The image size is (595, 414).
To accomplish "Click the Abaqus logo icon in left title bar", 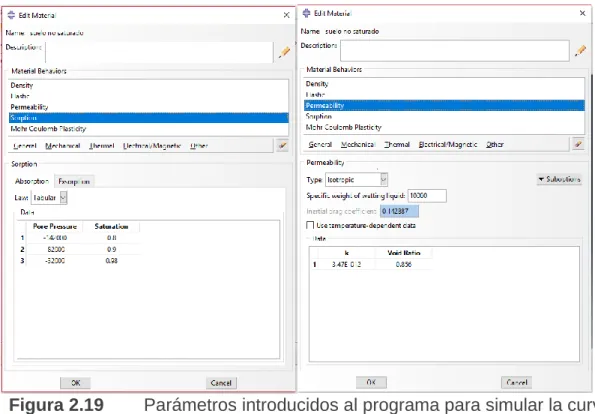I will click(11, 15).
